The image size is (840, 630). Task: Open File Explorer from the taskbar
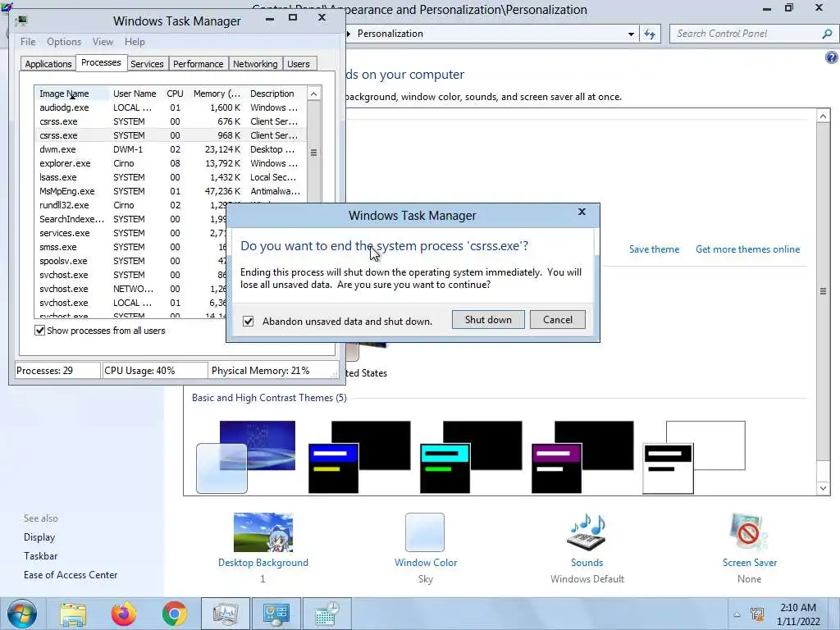point(73,614)
